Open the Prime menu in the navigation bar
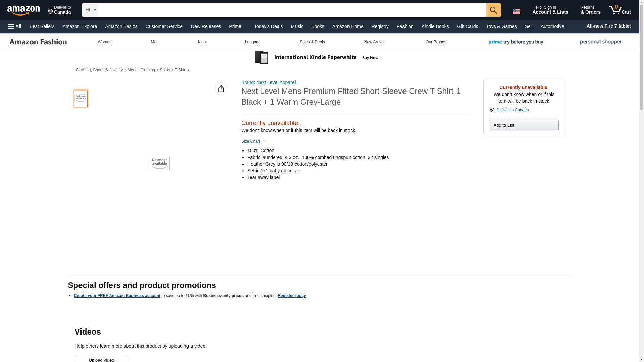The width and height of the screenshot is (644, 362). [235, 26]
